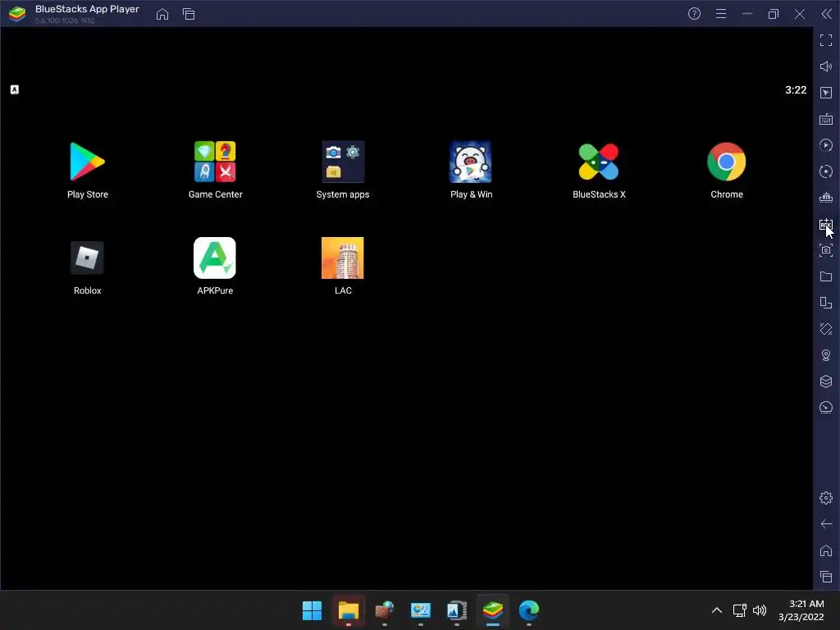Go to Android home from sidebar bottom
Image resolution: width=840 pixels, height=630 pixels.
click(x=826, y=550)
